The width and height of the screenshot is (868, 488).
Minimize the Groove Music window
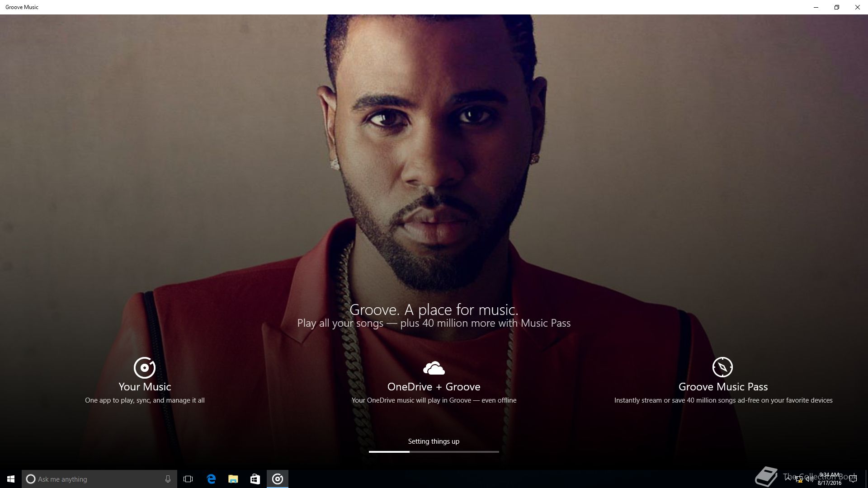coord(816,7)
